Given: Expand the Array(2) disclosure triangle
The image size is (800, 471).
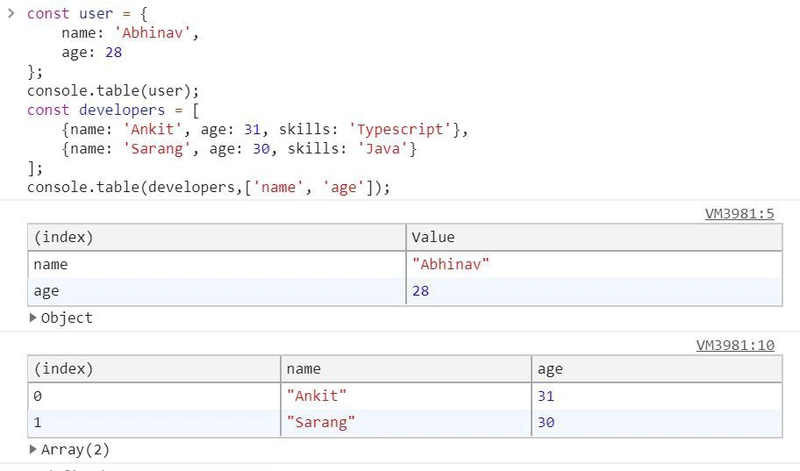Looking at the screenshot, I should click(35, 449).
